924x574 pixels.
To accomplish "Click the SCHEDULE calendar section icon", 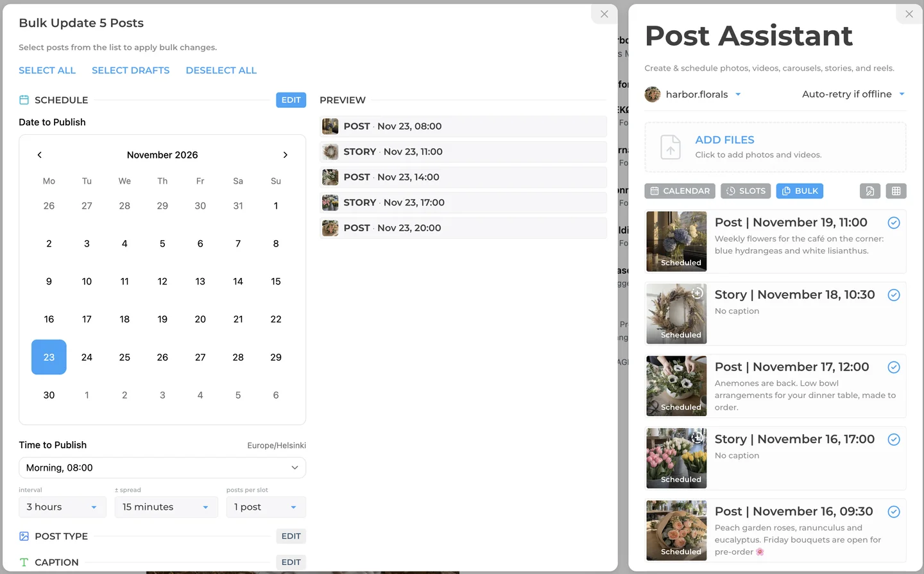I will tap(24, 100).
